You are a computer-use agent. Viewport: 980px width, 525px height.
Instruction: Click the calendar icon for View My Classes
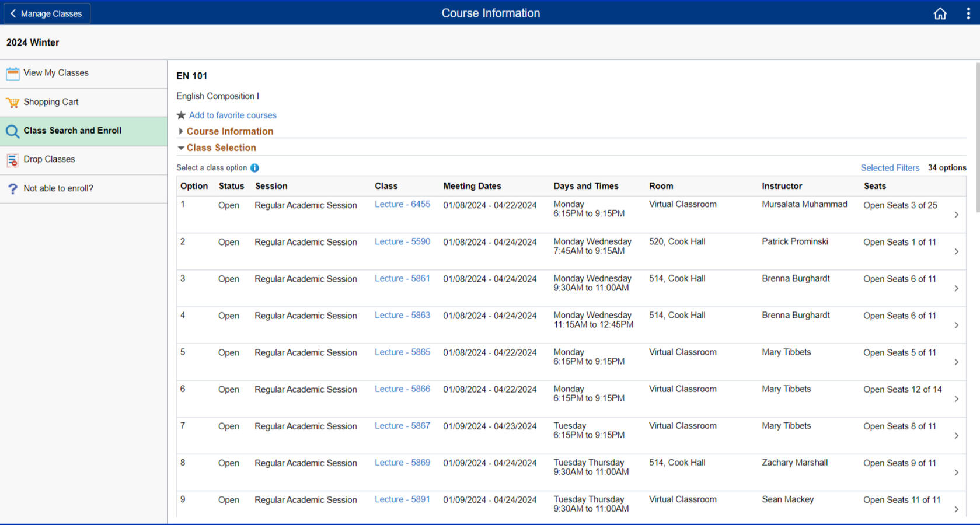pyautogui.click(x=12, y=73)
